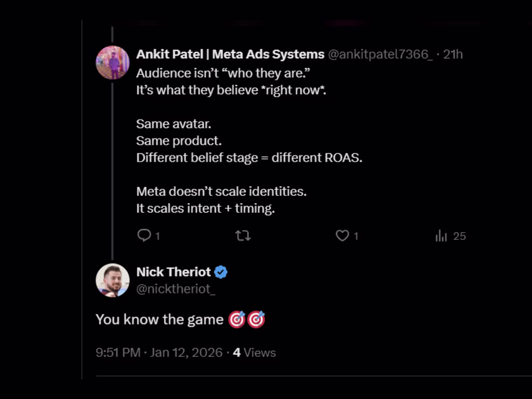
Task: Click the 25 views count number
Action: tap(459, 236)
